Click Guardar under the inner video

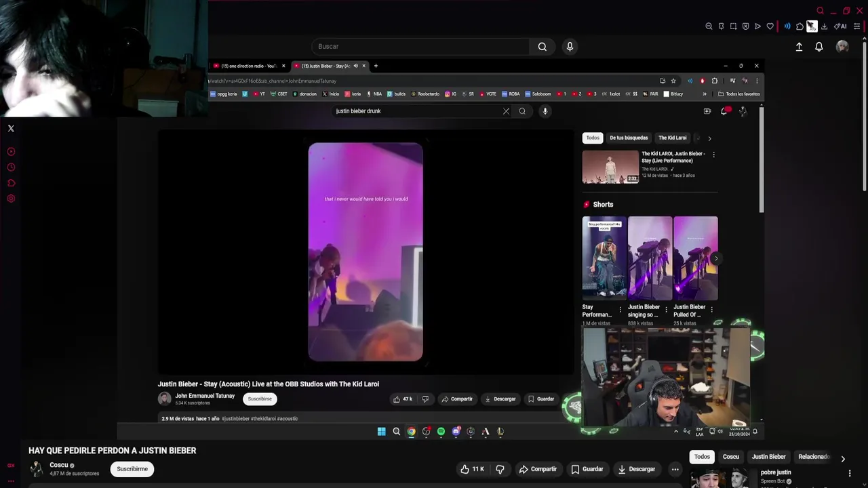(541, 399)
